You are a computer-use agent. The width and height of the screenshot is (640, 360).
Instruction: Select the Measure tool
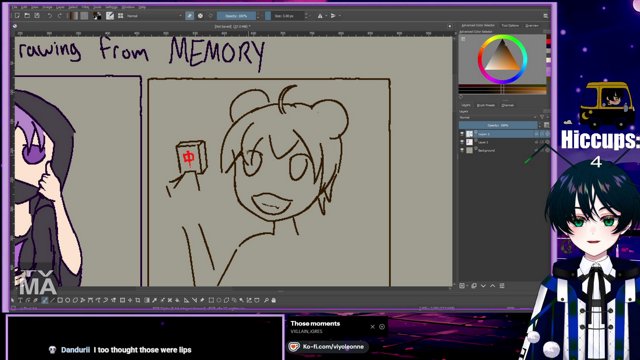point(194,300)
